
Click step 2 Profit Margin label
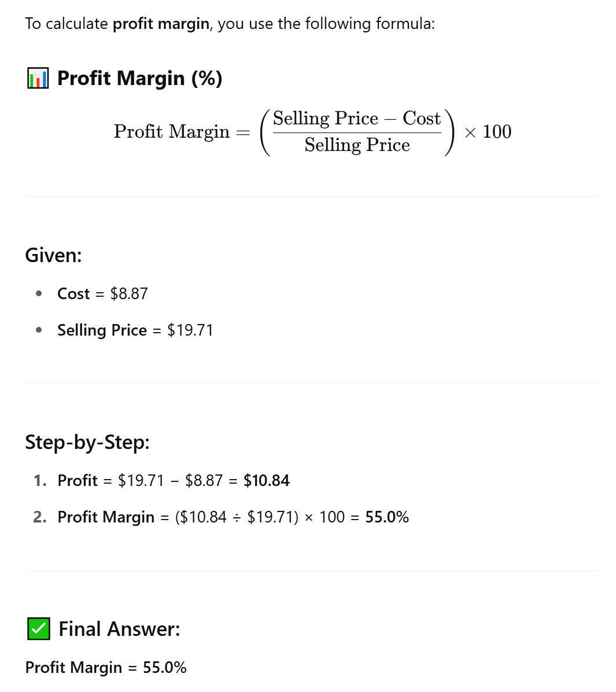(x=106, y=517)
